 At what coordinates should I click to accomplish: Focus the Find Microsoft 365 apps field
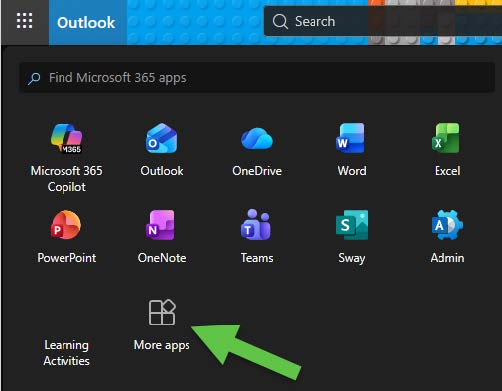(x=257, y=78)
